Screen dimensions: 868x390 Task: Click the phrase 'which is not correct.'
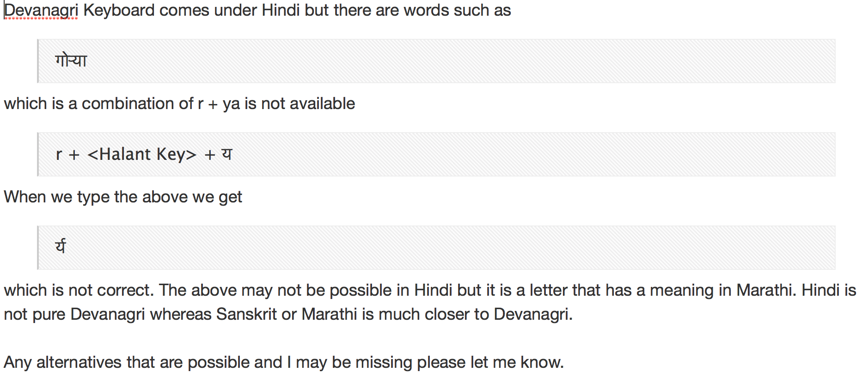79,290
